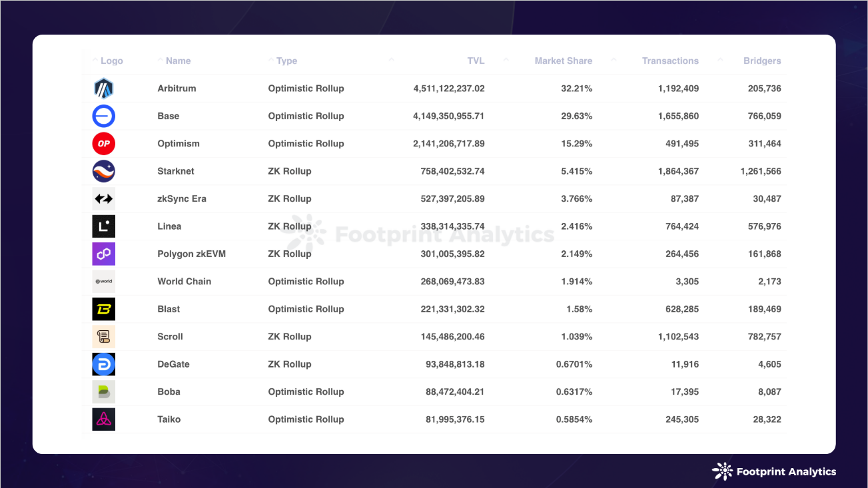This screenshot has height=488, width=868.
Task: Click the purple Polygon zkEVM logo
Action: [103, 254]
